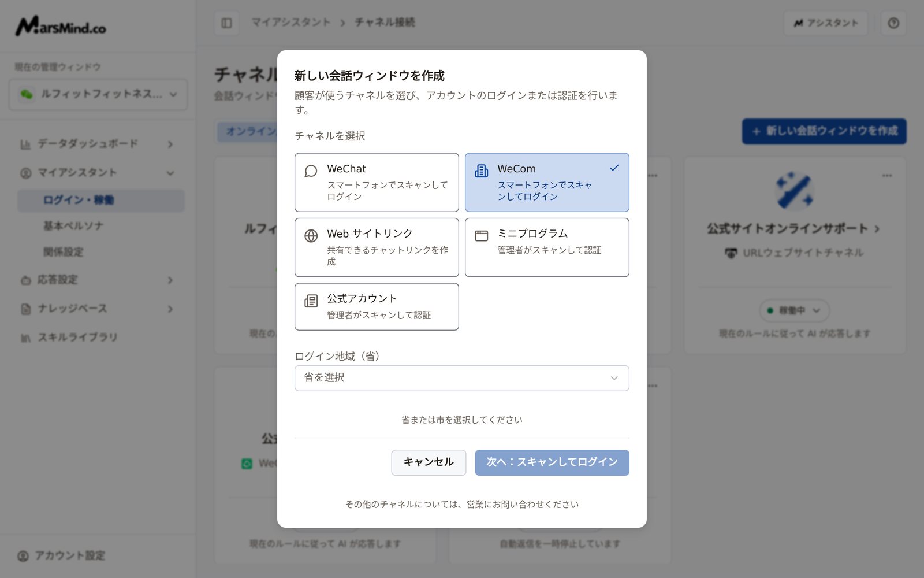The image size is (924, 578).
Task: Click the 公式アカウント newspaper icon
Action: point(311,301)
